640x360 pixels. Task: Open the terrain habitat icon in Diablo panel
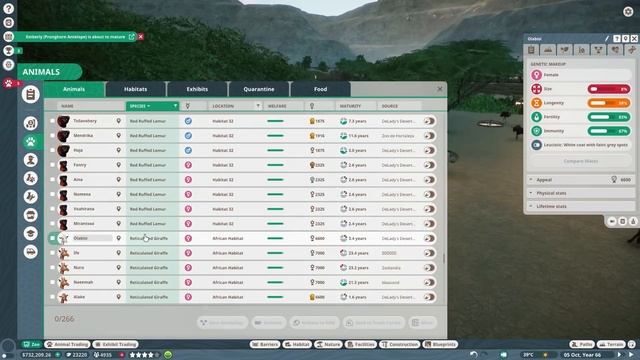coord(548,50)
